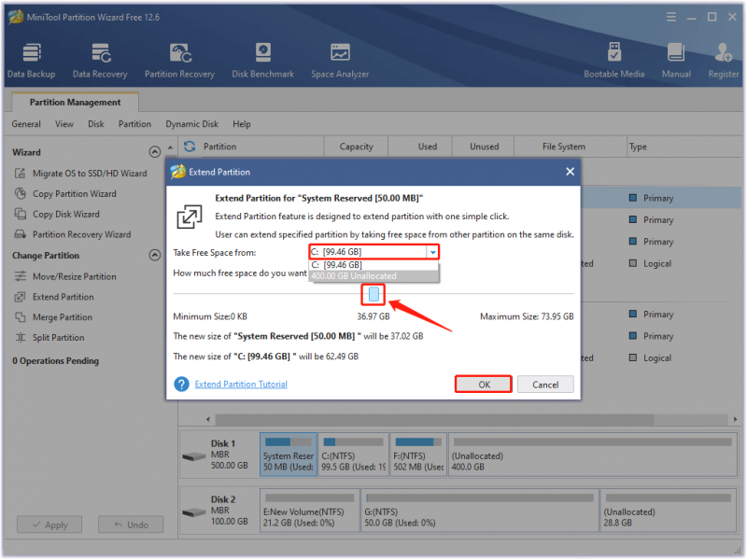Launch Data Recovery from the toolbar
Screen dimensions: 747x560
click(x=100, y=61)
